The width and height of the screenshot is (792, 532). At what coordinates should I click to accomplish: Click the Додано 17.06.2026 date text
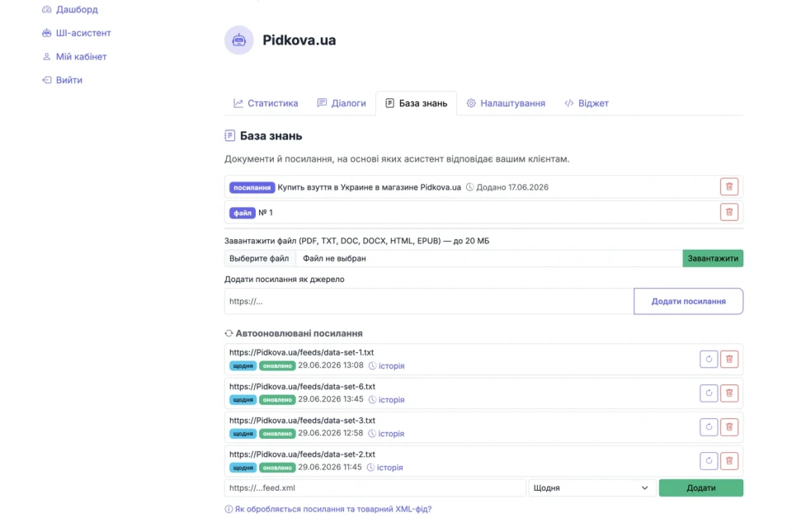pos(512,187)
